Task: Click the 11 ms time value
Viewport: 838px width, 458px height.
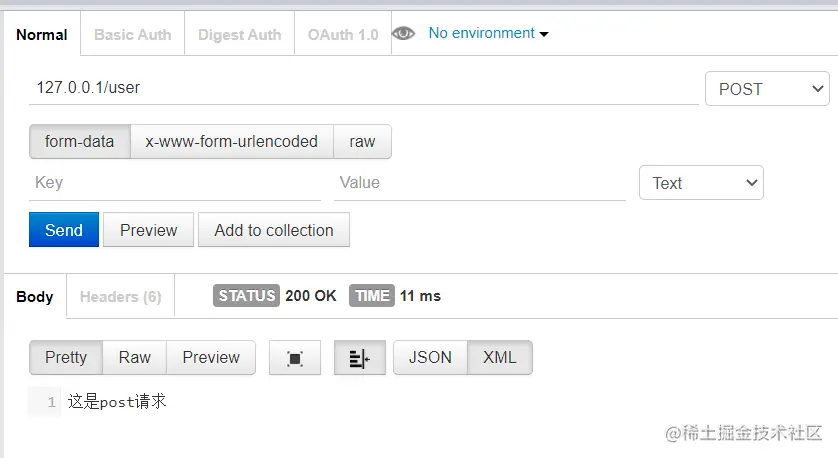Action: point(420,296)
